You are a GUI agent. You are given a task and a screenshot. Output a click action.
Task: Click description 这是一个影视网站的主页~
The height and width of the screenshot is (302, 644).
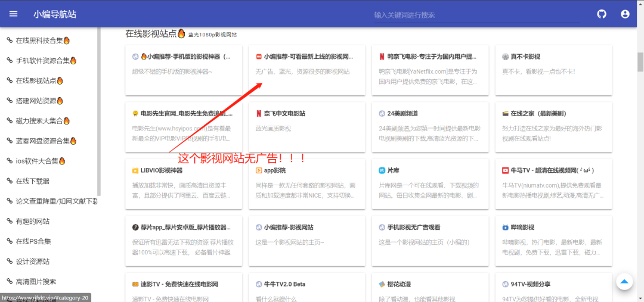click(x=290, y=242)
